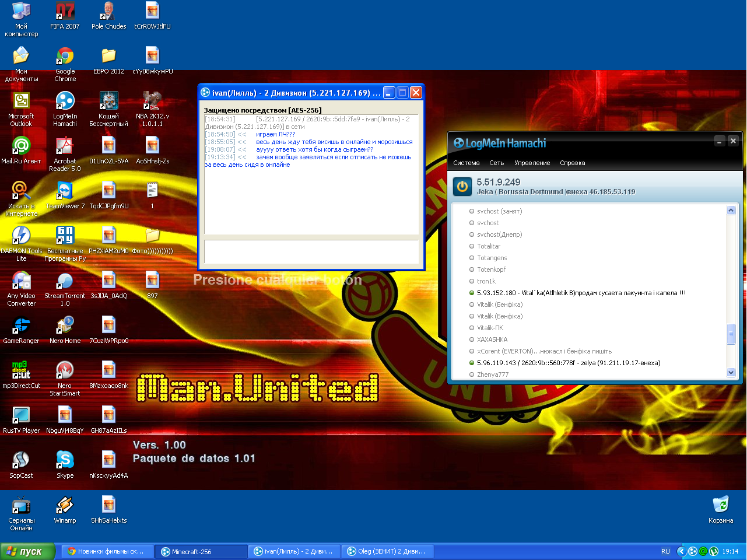Viewport: 747px width, 560px height.
Task: Switch to Chrome Новинки фильмы taskbar button
Action: click(x=108, y=551)
